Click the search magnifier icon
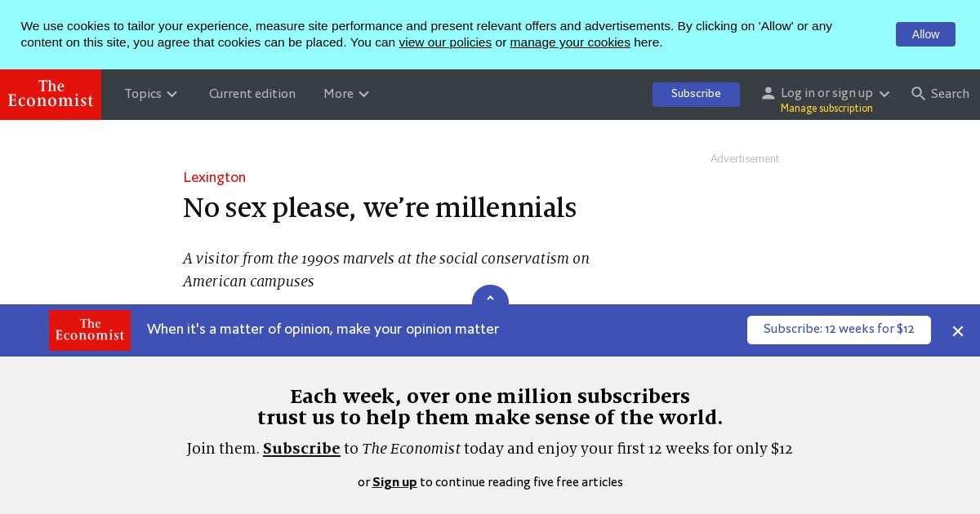Image resolution: width=980 pixels, height=514 pixels. (918, 94)
